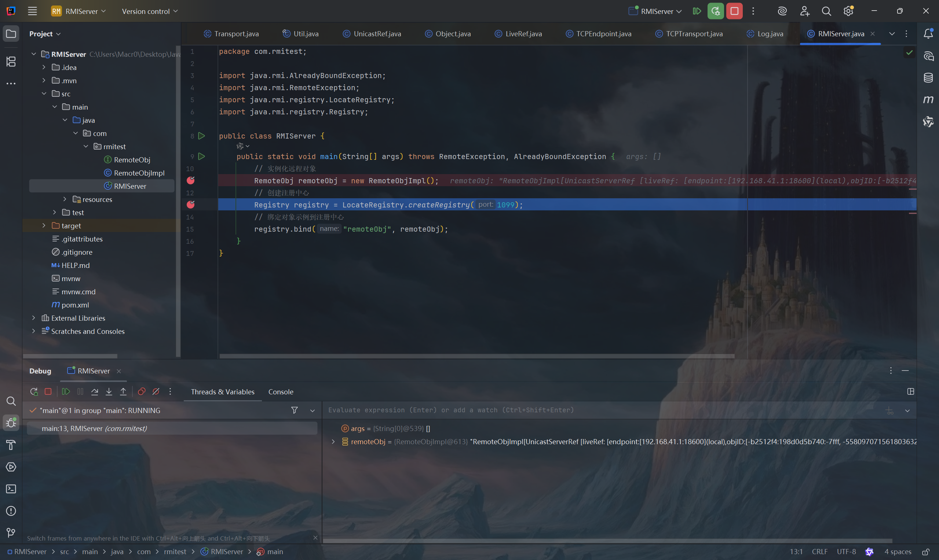The height and width of the screenshot is (560, 939).
Task: Click Step Over in debug toolbar
Action: click(x=94, y=391)
